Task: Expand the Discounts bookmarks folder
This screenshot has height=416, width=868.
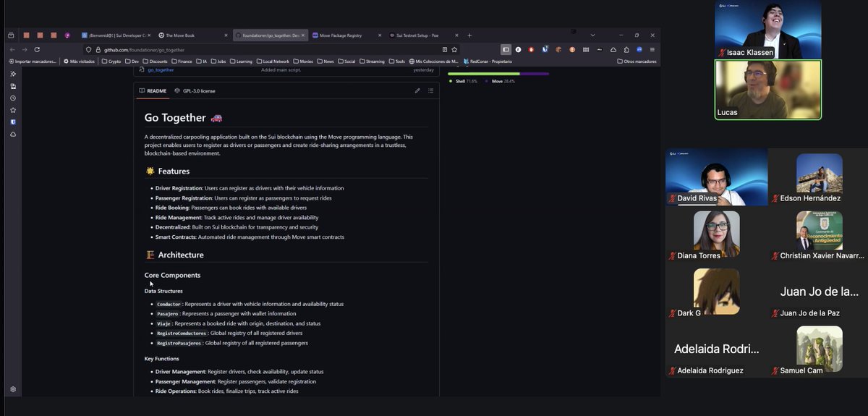Action: coord(155,61)
